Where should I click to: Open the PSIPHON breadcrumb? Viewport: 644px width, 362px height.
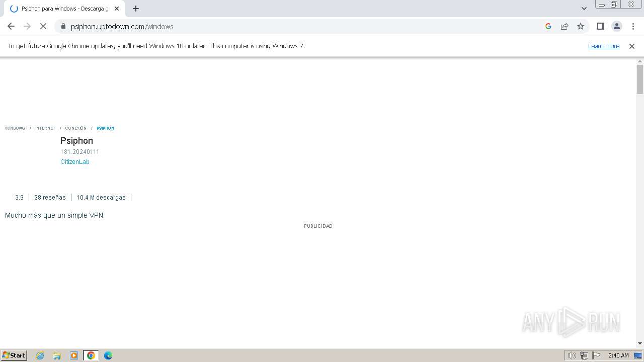click(x=105, y=128)
